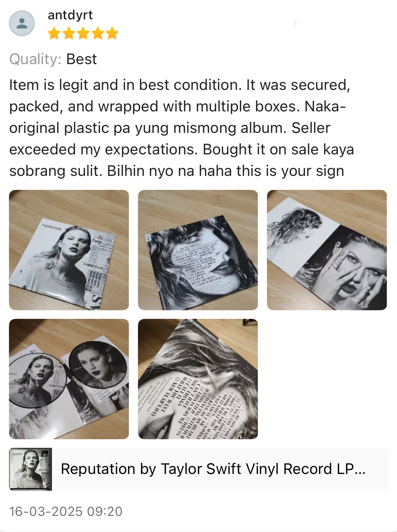Click the review text about legit item
397x532 pixels.
181,128
